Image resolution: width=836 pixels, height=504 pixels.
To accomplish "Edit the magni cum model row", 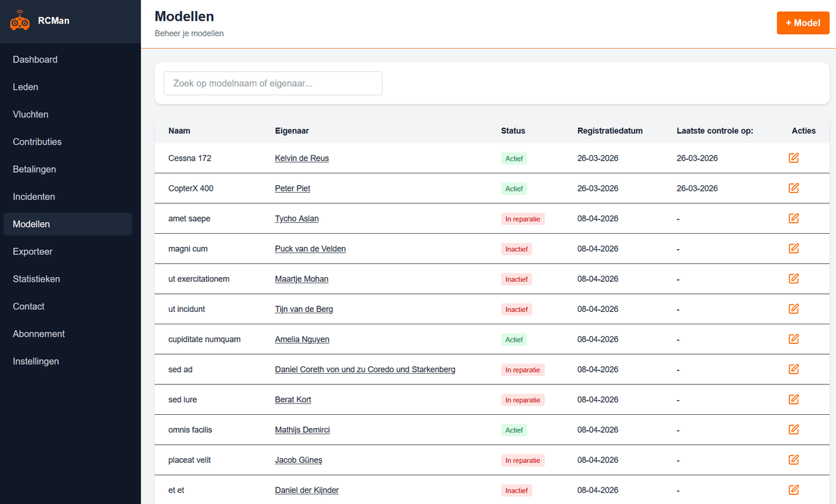I will [794, 249].
